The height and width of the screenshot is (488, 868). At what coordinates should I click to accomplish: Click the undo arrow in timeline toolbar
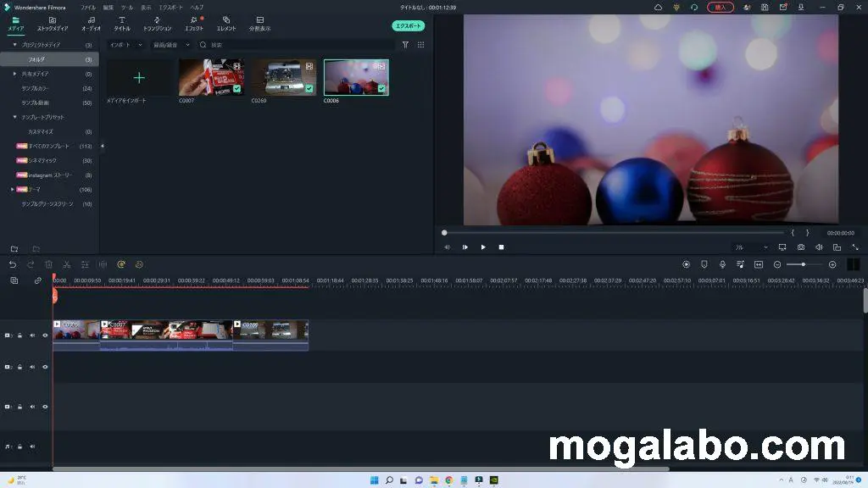(x=13, y=264)
